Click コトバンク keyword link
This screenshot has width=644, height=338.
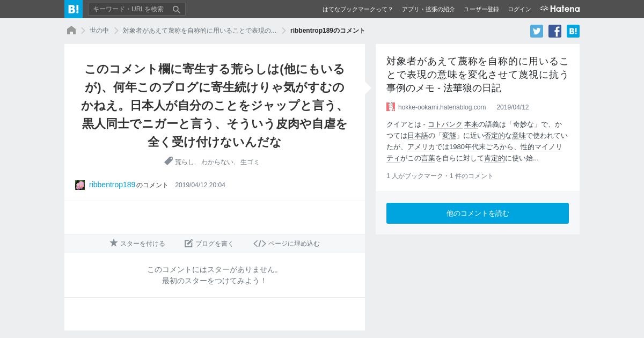coord(445,124)
